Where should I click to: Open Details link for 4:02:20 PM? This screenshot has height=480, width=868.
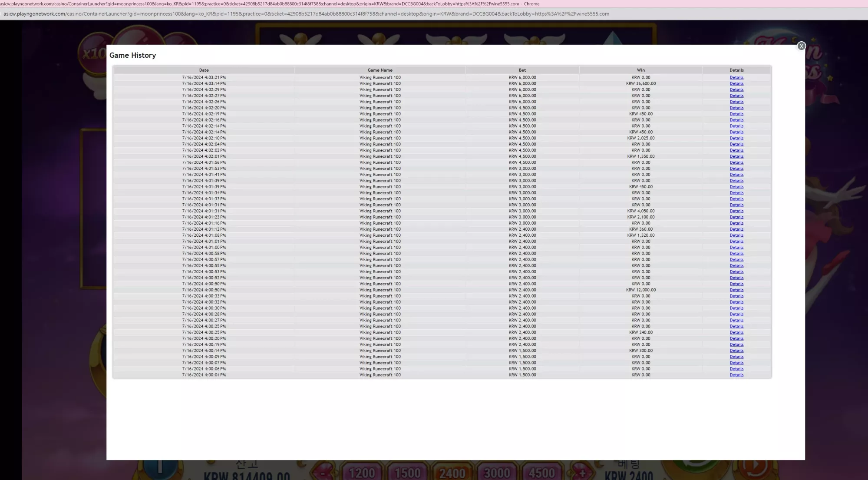click(736, 108)
